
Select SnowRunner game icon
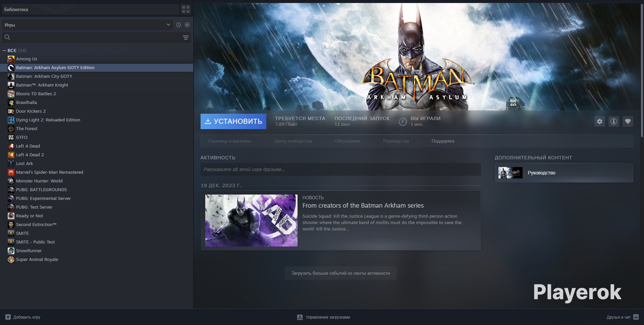coord(11,251)
